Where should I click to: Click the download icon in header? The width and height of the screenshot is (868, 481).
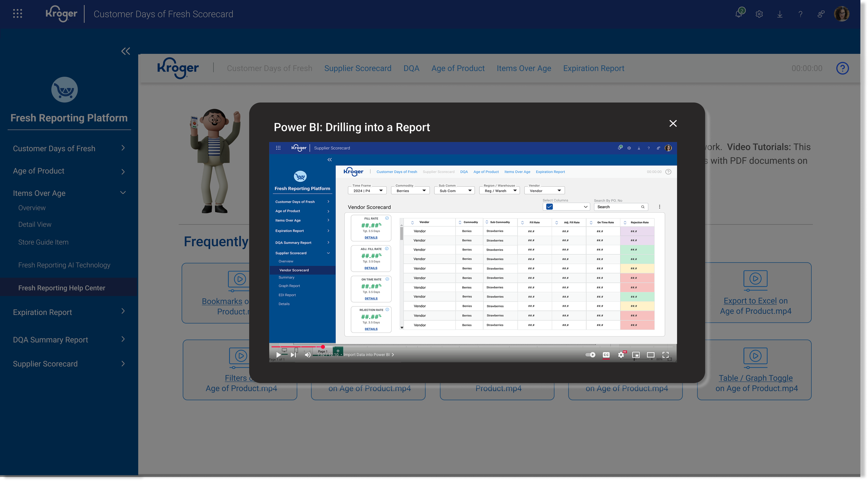(x=780, y=14)
